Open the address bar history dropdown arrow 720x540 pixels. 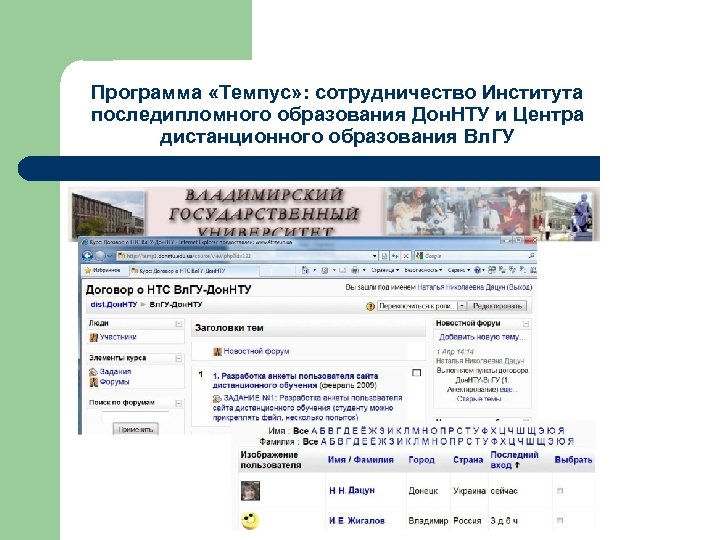coord(375,256)
